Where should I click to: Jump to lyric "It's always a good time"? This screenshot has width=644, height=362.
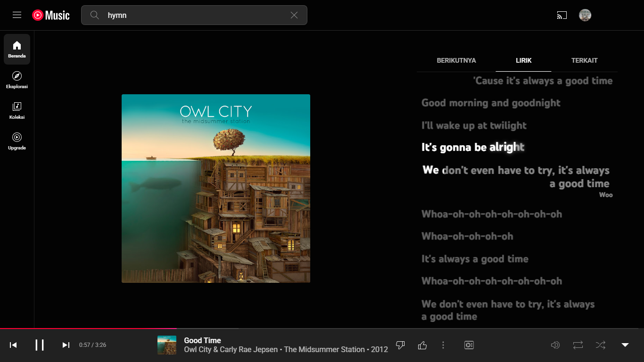[475, 259]
